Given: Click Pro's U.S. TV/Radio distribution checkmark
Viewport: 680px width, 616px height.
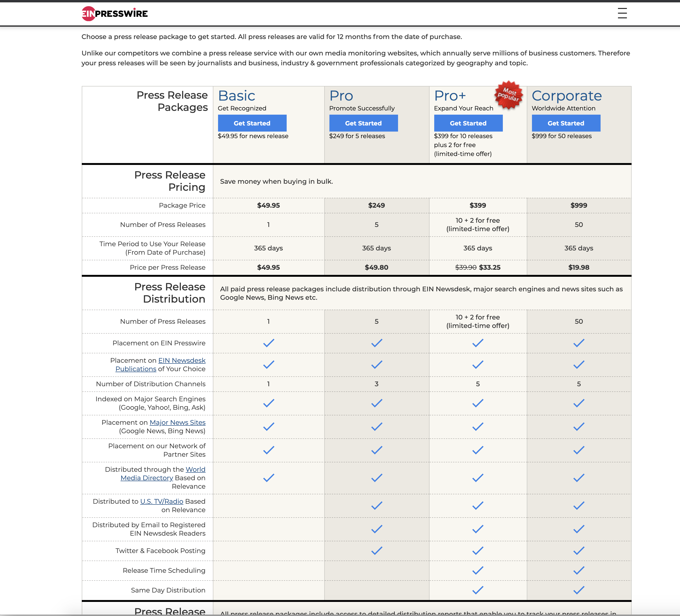Looking at the screenshot, I should (x=376, y=505).
